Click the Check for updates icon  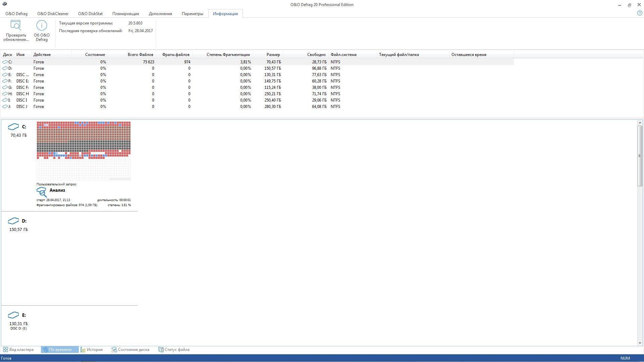(16, 25)
